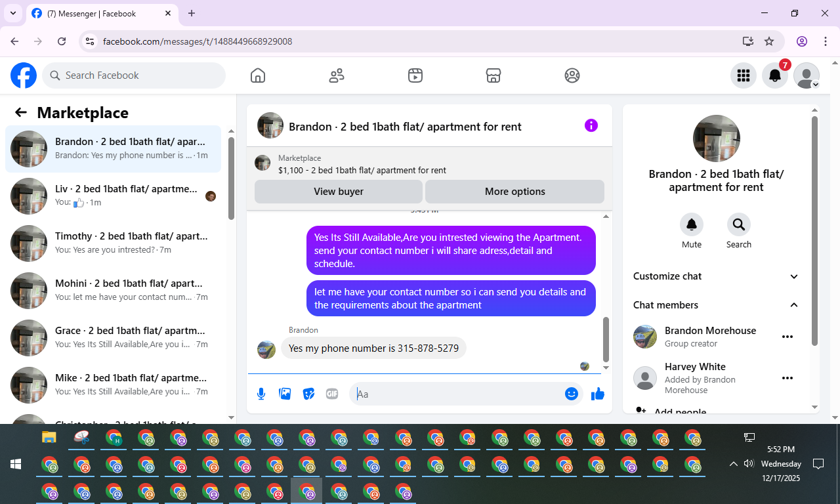Open the Groups icon in top navigation
Image resolution: width=840 pixels, height=504 pixels.
[x=572, y=75]
